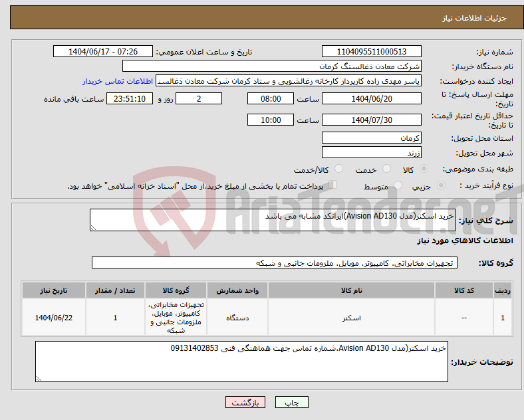The width and height of the screenshot is (524, 420).
Task: Click the تاریخ نیاز column header
Action: (x=54, y=290)
